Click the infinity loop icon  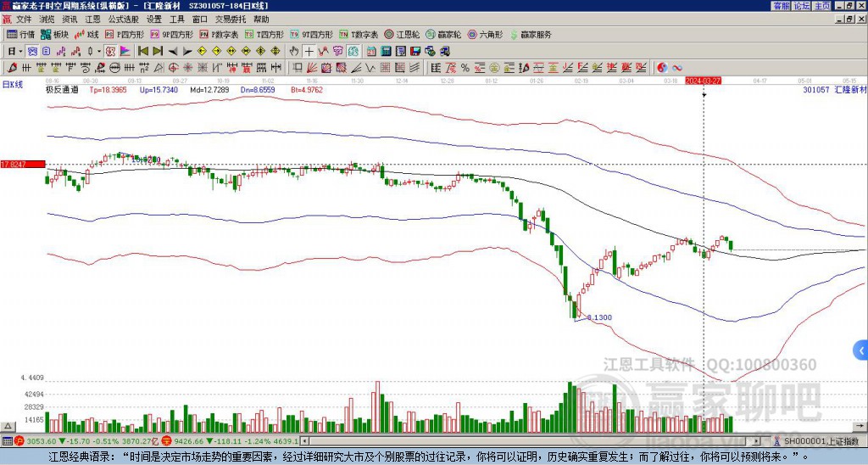click(x=677, y=67)
